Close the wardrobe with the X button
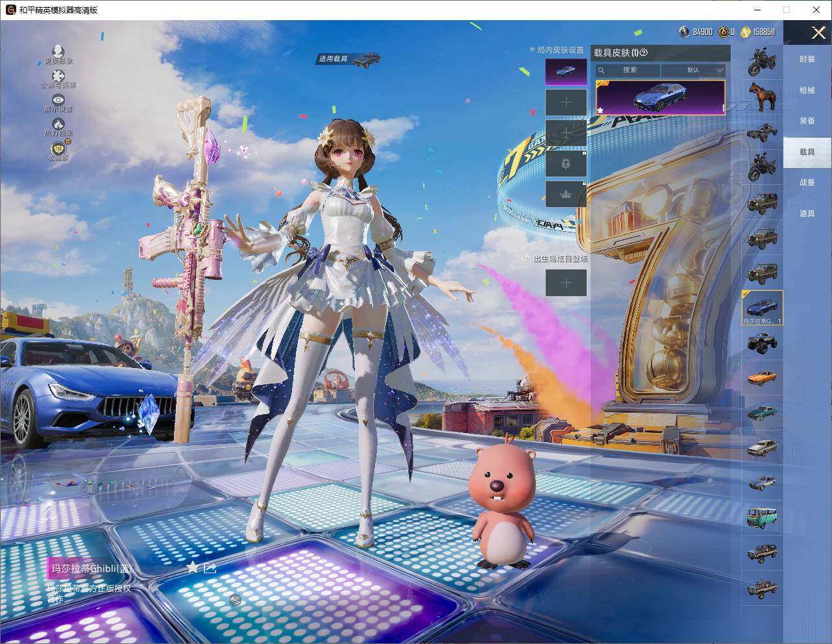Image resolution: width=832 pixels, height=644 pixels. coord(818,32)
